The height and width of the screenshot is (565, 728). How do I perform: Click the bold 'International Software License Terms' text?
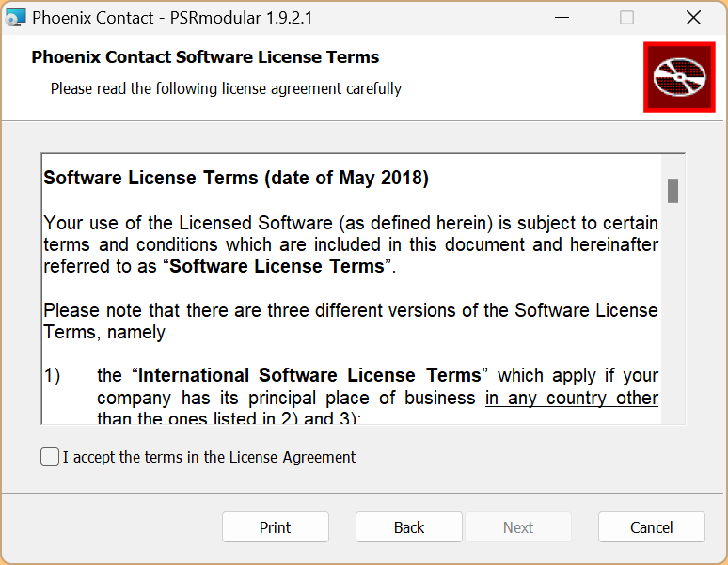309,375
